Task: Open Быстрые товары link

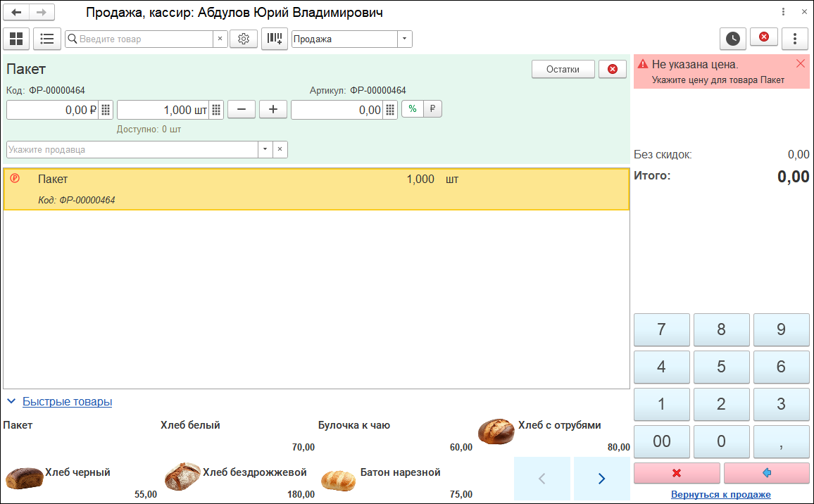Action: click(67, 402)
